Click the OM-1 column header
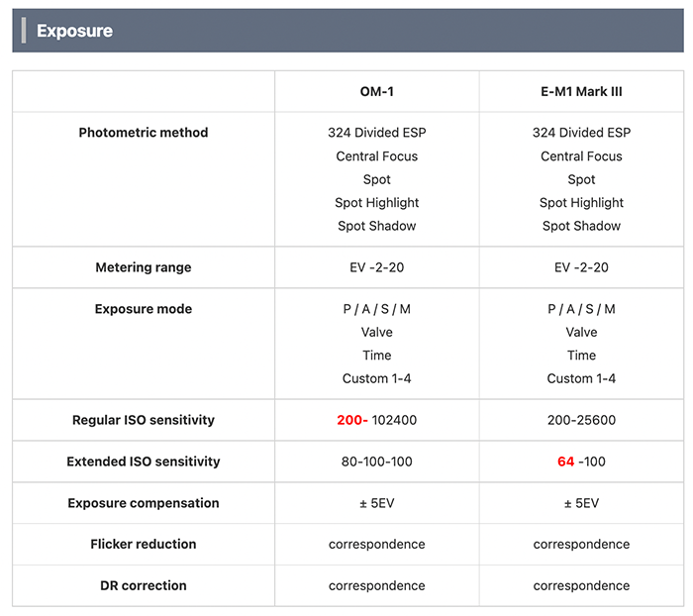The image size is (693, 616). [x=376, y=91]
